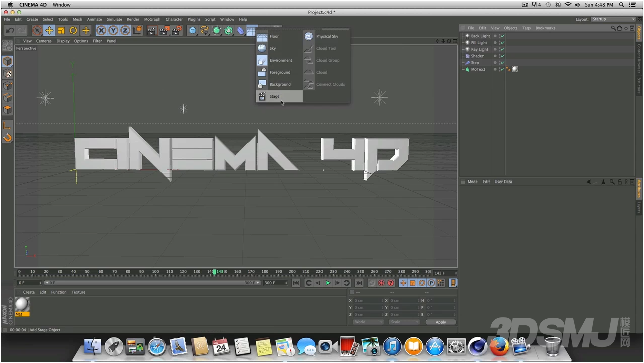Activate the Rotate tool

(74, 30)
